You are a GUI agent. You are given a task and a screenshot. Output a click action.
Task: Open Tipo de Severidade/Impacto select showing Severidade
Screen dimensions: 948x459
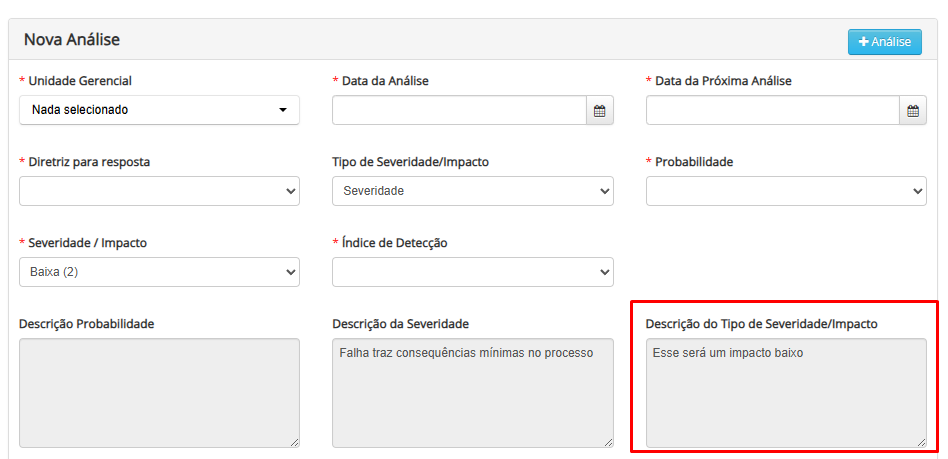472,191
